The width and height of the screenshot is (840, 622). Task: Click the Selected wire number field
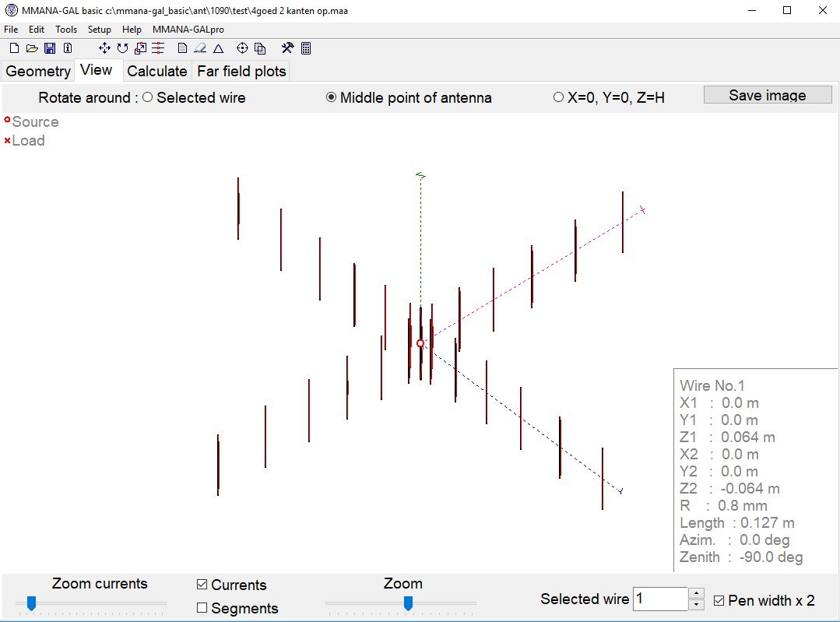click(660, 599)
